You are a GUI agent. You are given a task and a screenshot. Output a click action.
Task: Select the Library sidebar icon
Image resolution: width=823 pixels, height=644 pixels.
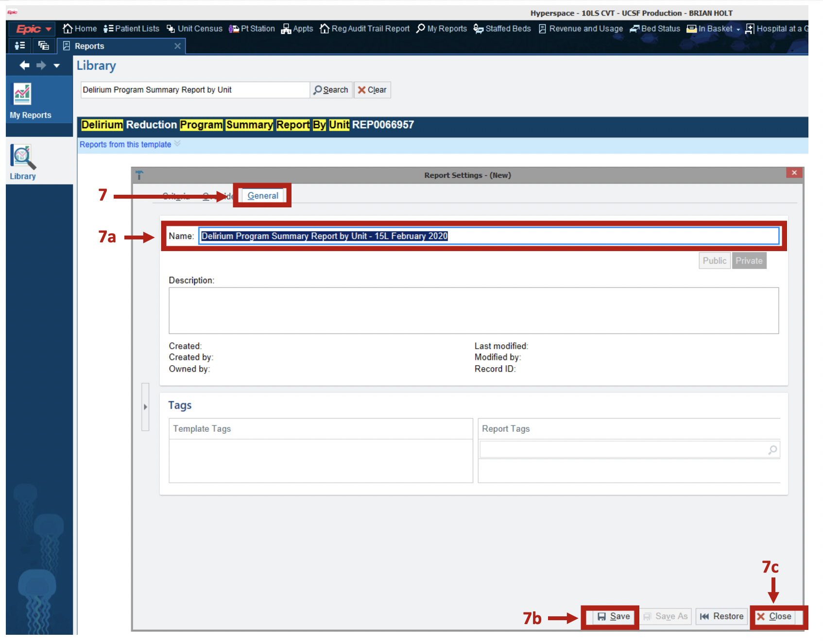pos(23,163)
